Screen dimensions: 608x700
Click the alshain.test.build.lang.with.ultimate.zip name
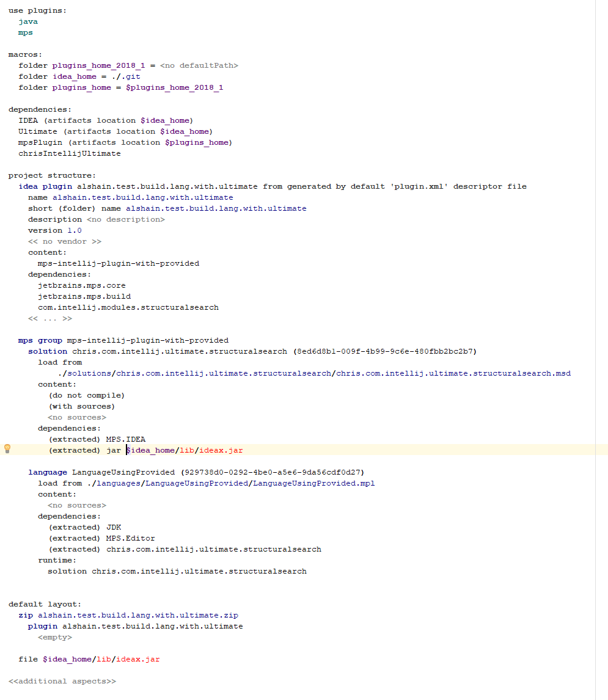[137, 615]
